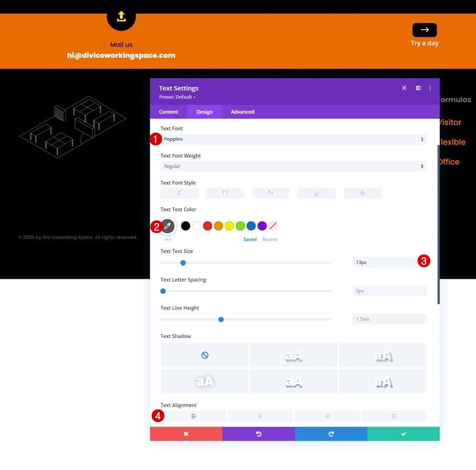Open the three-dot settings menu icon
The width and height of the screenshot is (476, 470).
pos(430,88)
